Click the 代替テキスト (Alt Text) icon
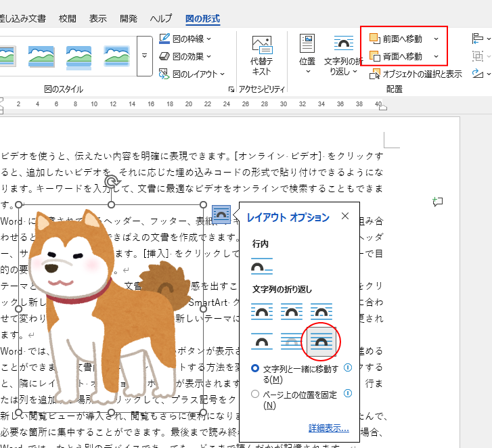 tap(261, 55)
